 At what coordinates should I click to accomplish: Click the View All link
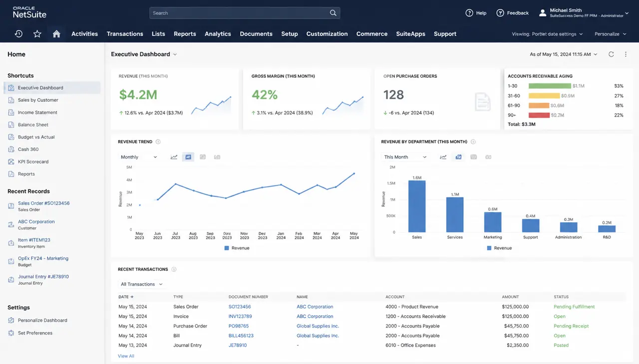point(126,356)
